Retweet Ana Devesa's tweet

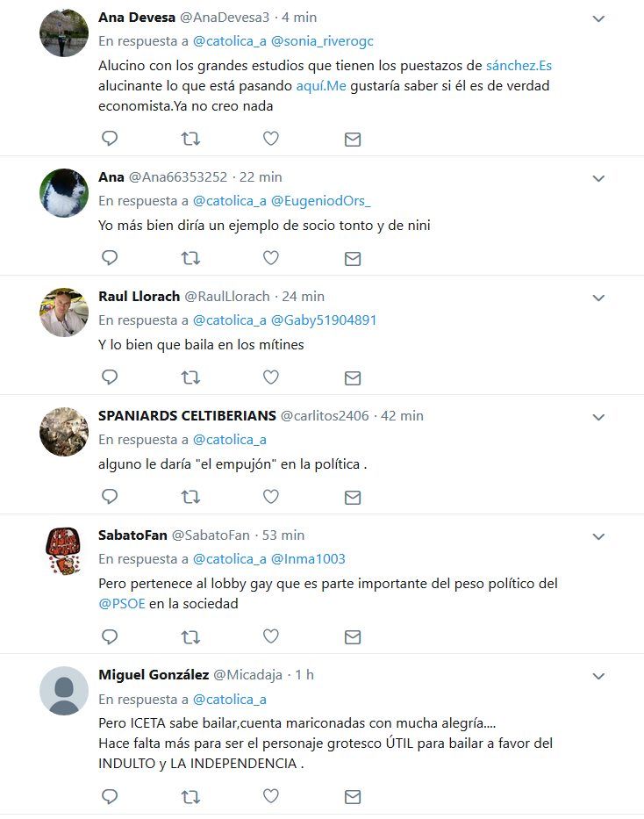pyautogui.click(x=190, y=139)
